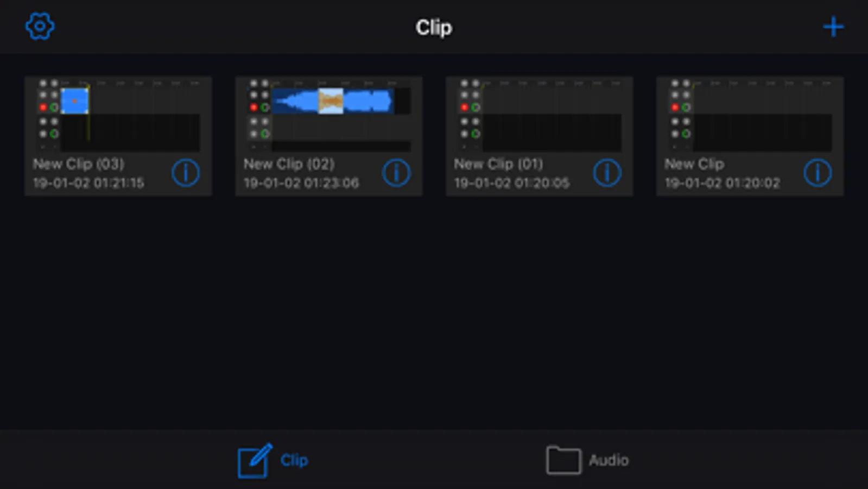The image size is (868, 489).
Task: Click the Audio folder icon
Action: (563, 460)
